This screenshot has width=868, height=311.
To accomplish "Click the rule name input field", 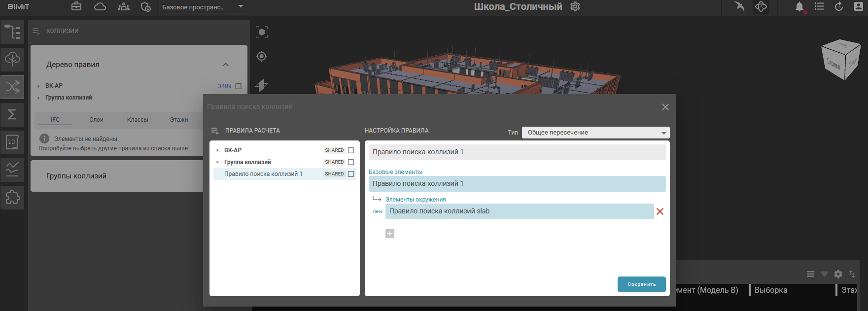I will click(x=517, y=152).
